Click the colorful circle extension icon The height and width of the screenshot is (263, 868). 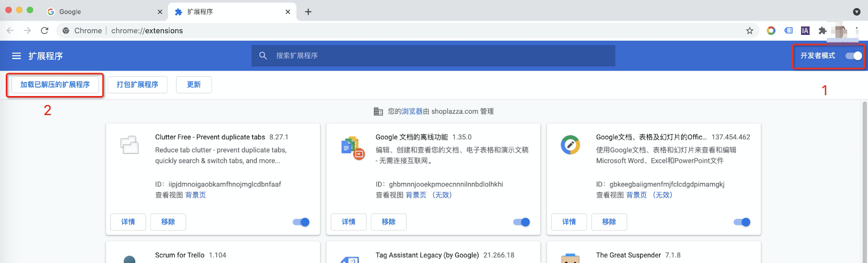771,30
